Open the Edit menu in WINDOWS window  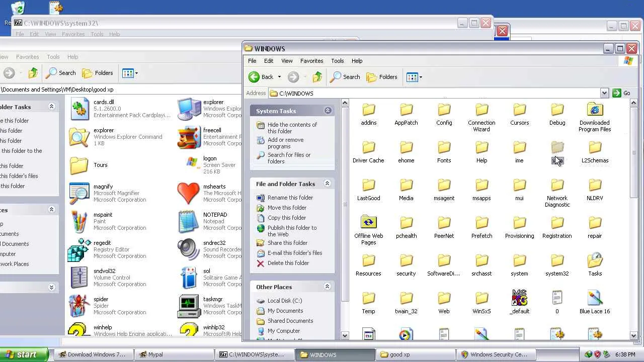coord(269,61)
